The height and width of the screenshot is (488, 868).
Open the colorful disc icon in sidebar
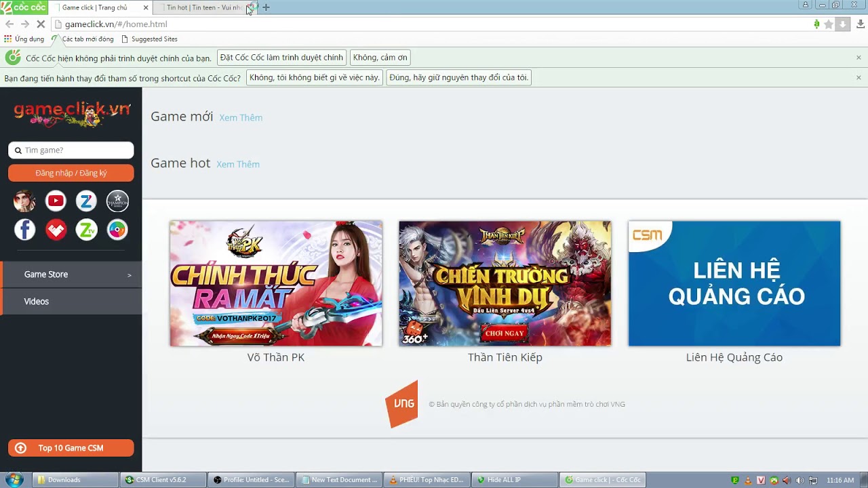tap(117, 230)
